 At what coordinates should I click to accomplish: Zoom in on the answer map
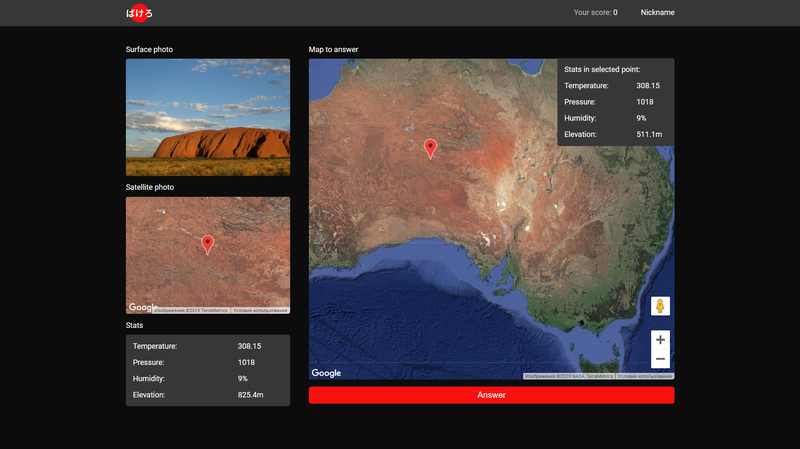point(660,340)
